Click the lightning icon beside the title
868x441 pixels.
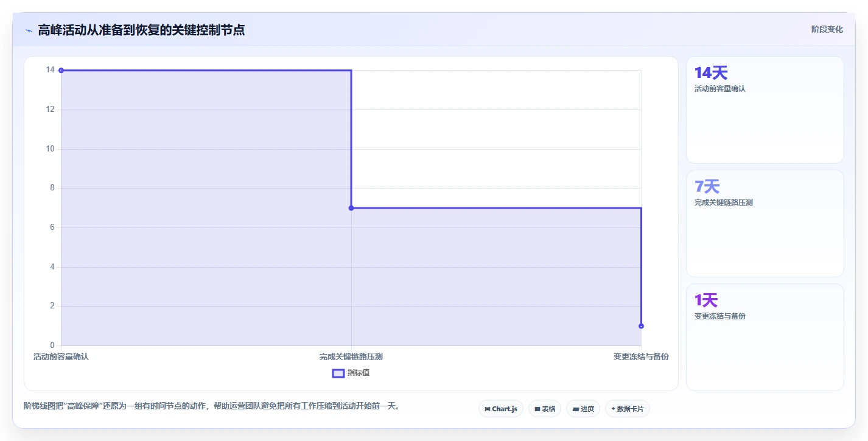(29, 30)
